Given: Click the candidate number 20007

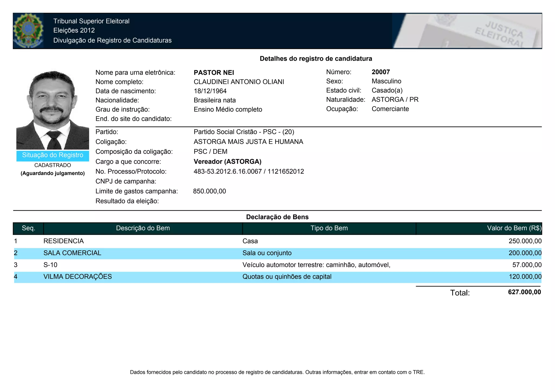Looking at the screenshot, I should [x=381, y=72].
